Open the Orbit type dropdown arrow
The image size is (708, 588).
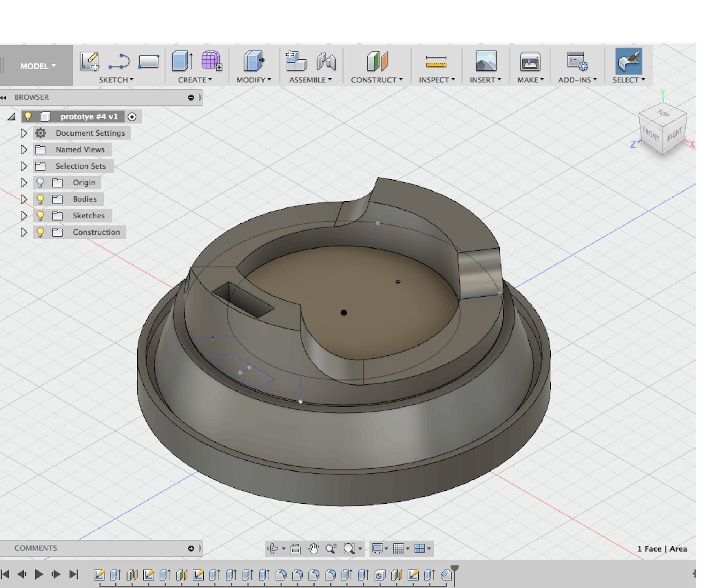pos(284,549)
